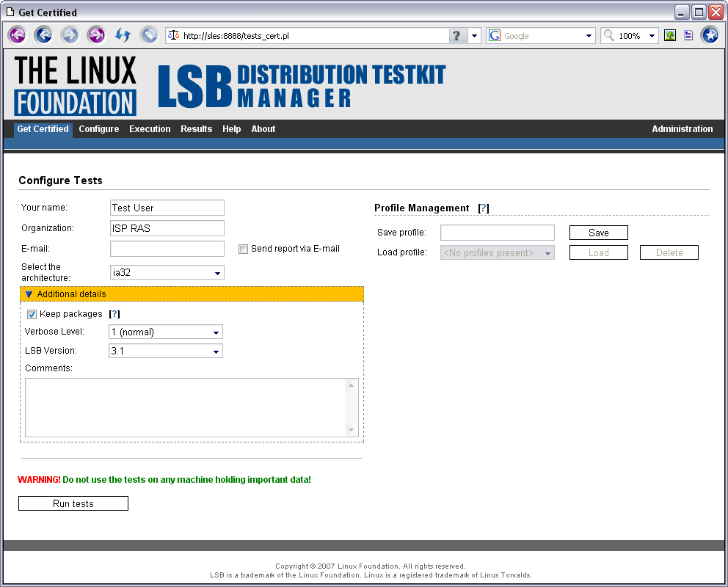Focus the Google search field

pos(542,36)
